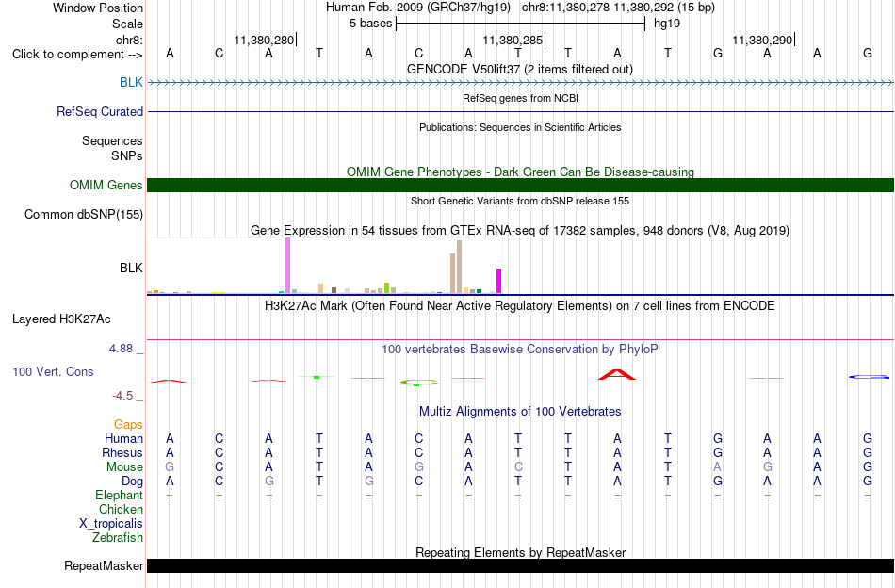Select the OMIM Genes track label
The height and width of the screenshot is (588, 895).
[x=106, y=185]
